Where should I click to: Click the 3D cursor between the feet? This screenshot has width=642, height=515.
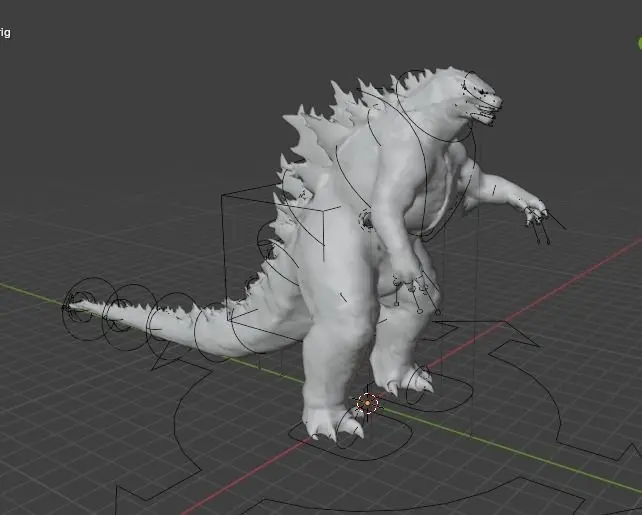pos(367,403)
